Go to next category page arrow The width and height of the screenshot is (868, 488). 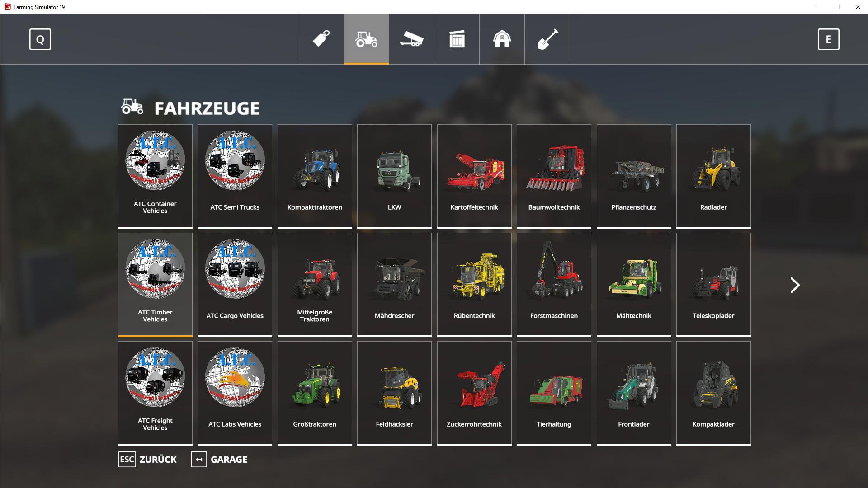(795, 285)
